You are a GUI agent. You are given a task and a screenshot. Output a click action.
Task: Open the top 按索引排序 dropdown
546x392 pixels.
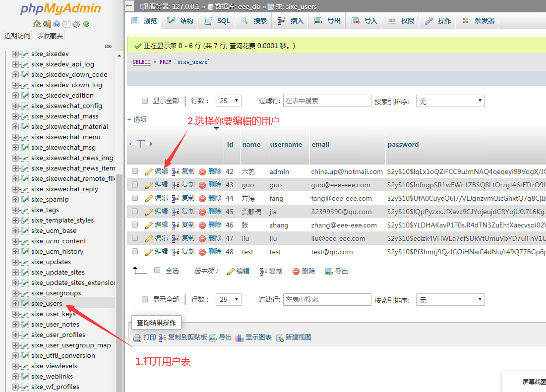[x=450, y=101]
